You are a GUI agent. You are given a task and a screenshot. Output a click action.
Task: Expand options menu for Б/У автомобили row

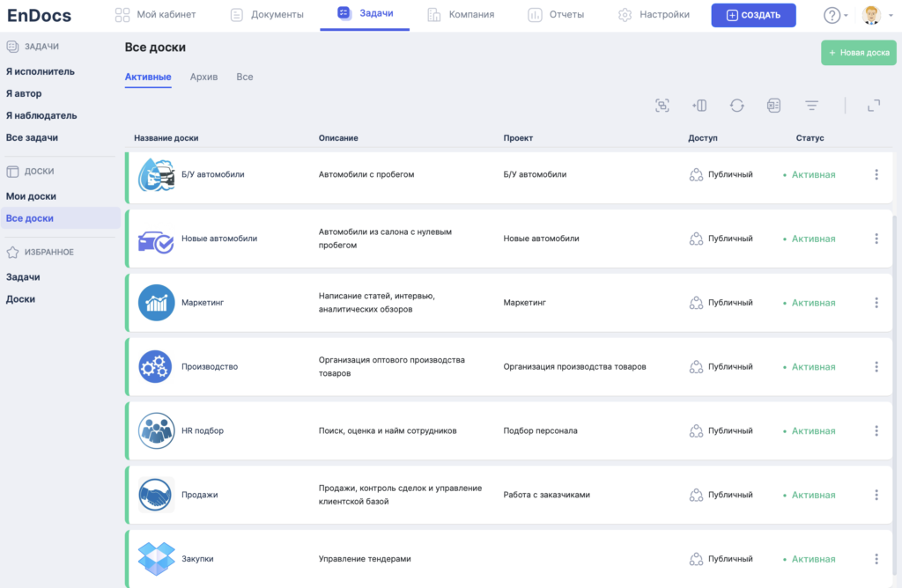(876, 174)
